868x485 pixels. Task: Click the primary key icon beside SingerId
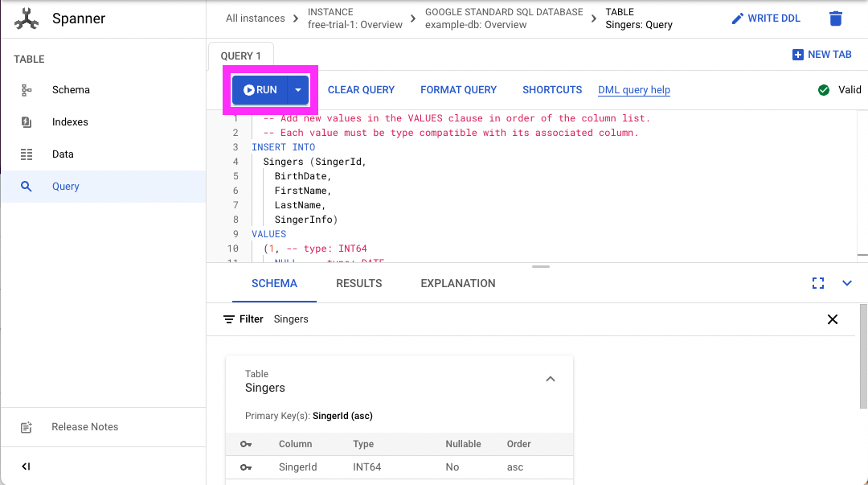coord(246,467)
